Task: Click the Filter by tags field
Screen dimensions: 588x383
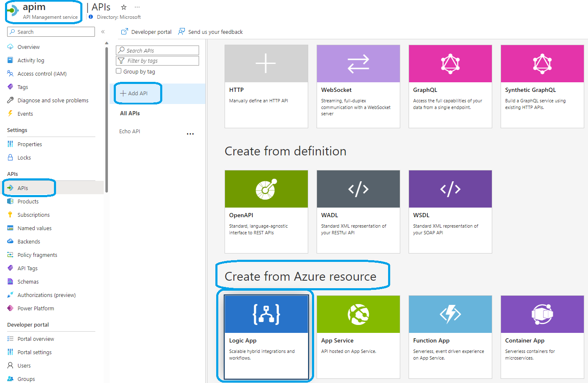Action: pos(157,61)
